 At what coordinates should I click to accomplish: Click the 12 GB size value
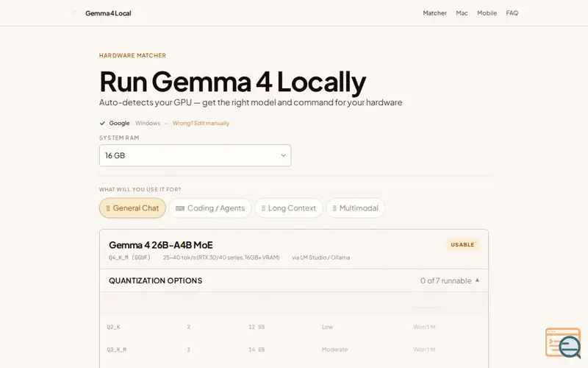(257, 327)
